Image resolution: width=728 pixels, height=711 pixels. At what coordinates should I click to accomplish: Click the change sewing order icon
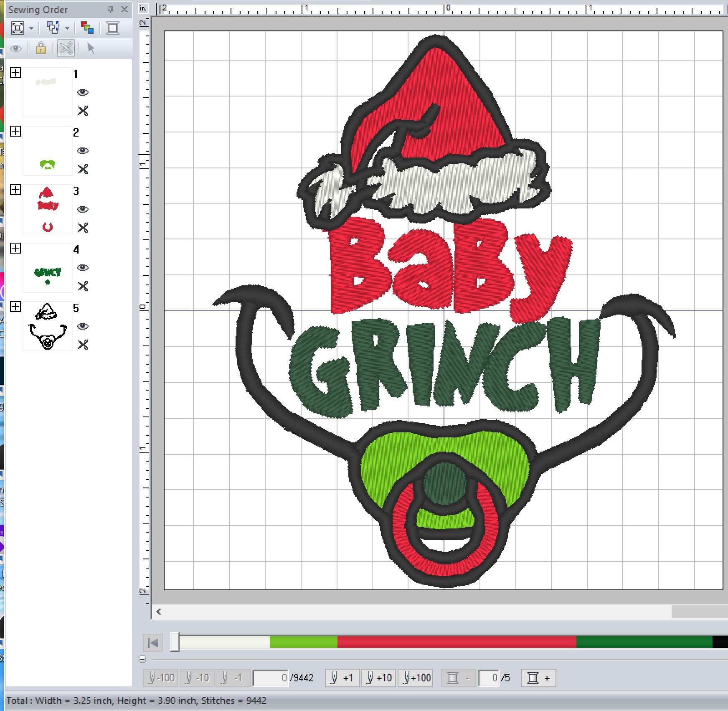pyautogui.click(x=53, y=28)
